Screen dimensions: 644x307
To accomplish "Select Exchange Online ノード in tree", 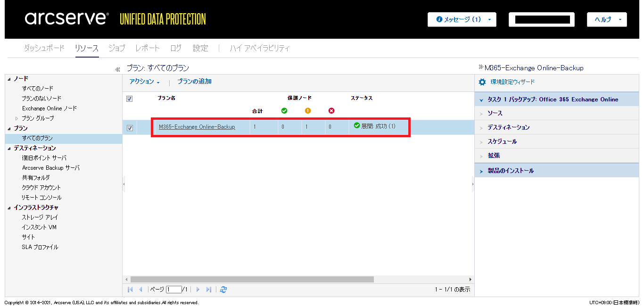I will pyautogui.click(x=50, y=108).
